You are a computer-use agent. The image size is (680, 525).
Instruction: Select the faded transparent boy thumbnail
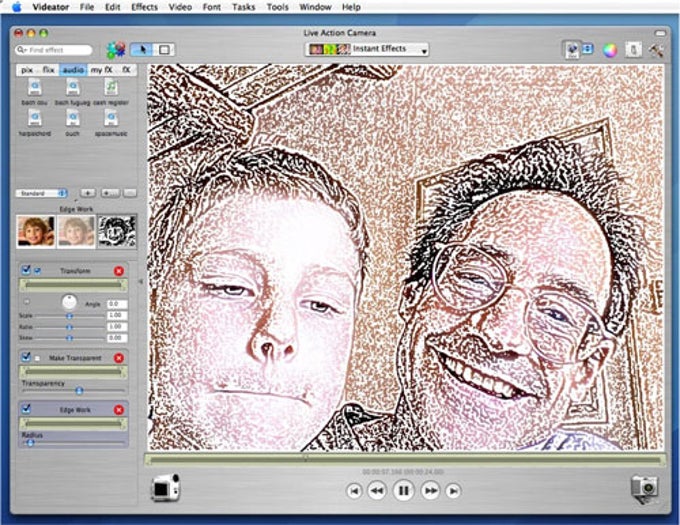click(76, 232)
